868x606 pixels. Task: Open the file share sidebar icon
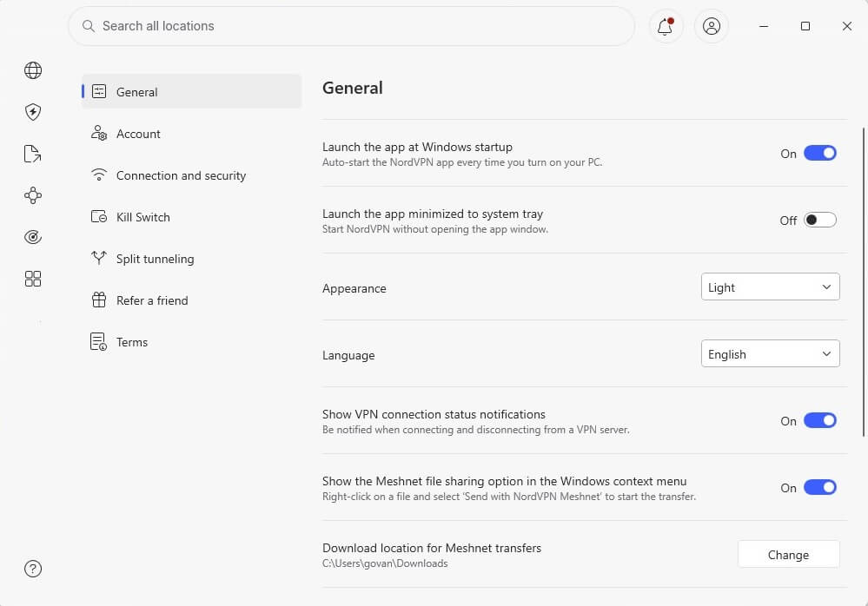click(33, 154)
